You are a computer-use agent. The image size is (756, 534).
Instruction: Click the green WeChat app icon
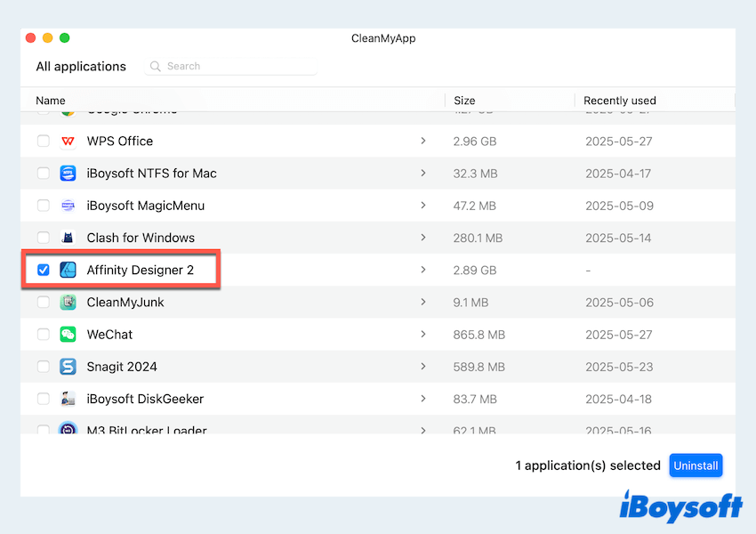[x=68, y=335]
